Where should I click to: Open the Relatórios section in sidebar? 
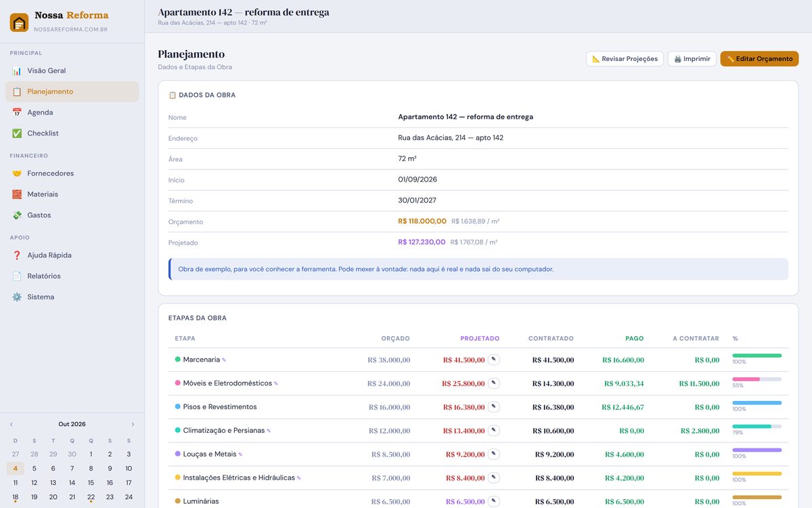pyautogui.click(x=72, y=276)
